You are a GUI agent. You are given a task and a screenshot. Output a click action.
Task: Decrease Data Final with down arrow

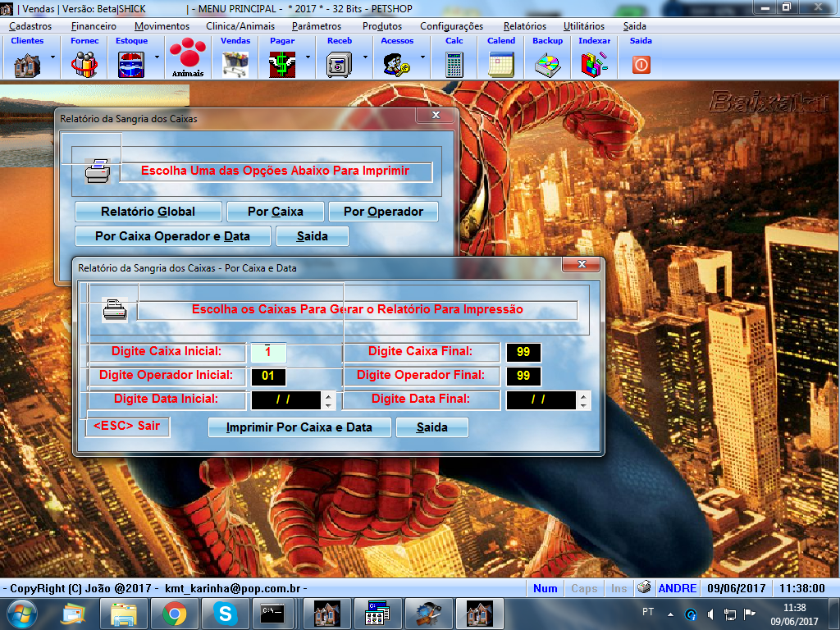[583, 405]
